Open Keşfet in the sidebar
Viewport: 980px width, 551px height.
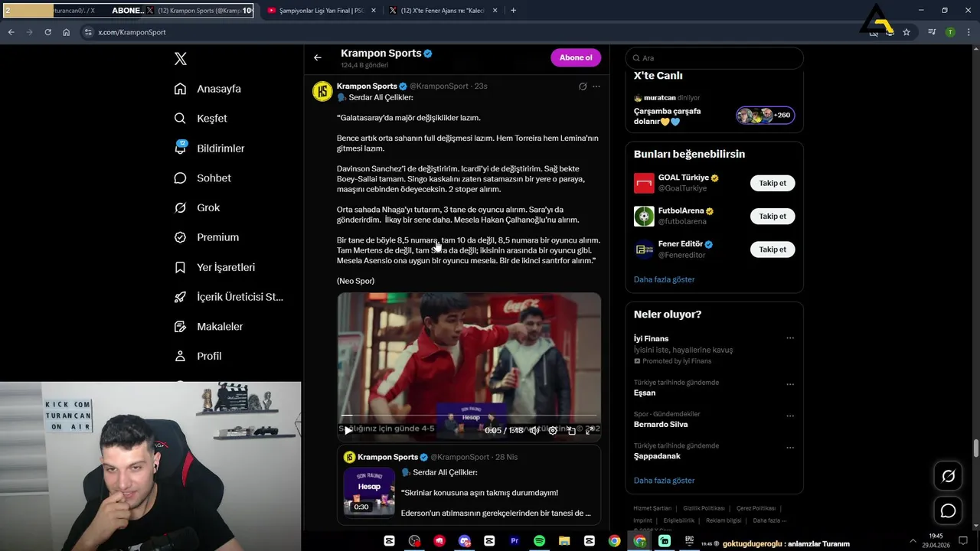point(201,119)
